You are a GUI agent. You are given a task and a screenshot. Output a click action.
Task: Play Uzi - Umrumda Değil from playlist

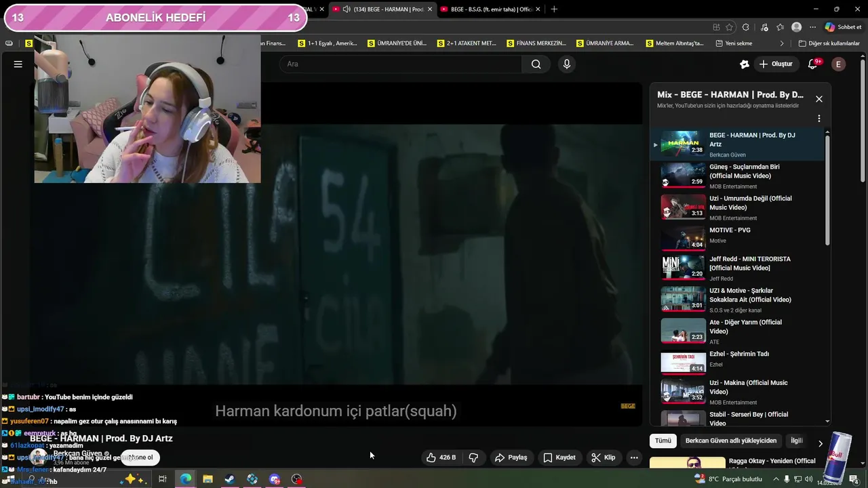pyautogui.click(x=737, y=207)
